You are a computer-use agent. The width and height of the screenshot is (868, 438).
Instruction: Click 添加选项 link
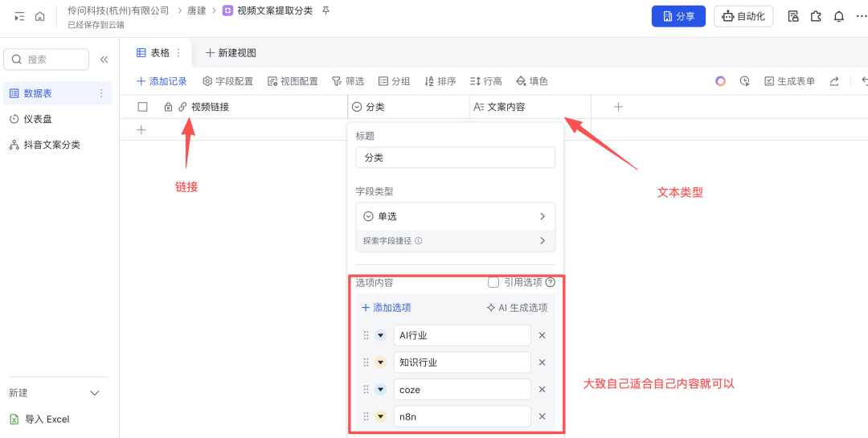pos(386,308)
